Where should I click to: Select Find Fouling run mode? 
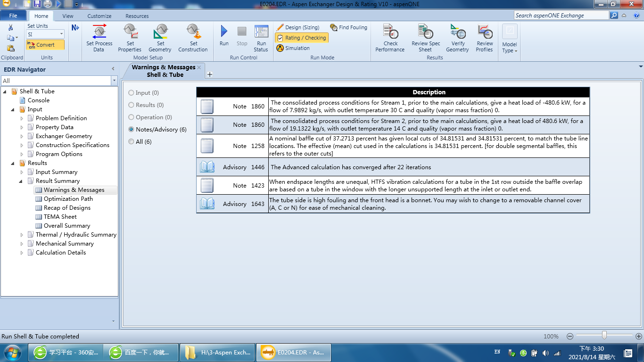(348, 27)
